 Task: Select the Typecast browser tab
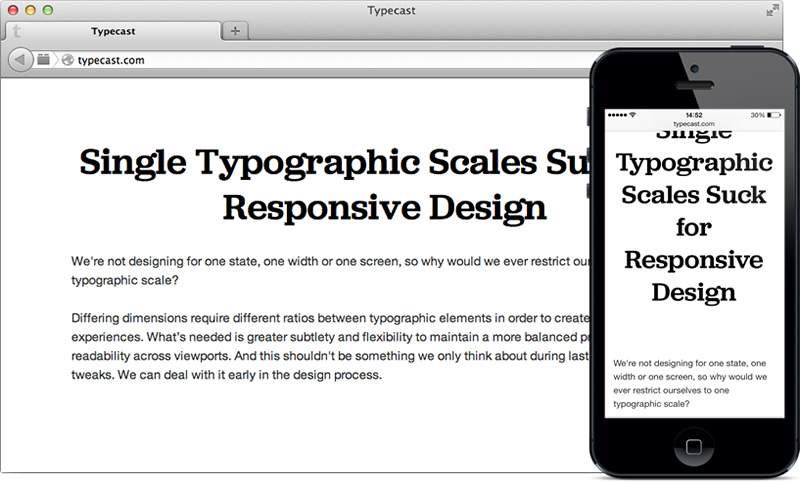coord(114,31)
